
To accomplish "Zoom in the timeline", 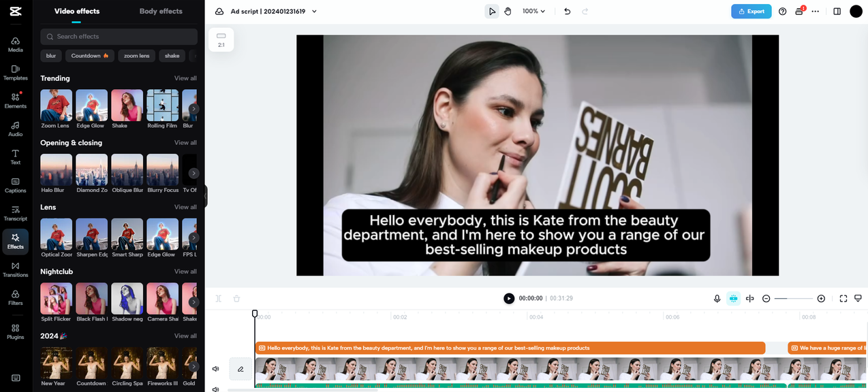I will tap(821, 299).
